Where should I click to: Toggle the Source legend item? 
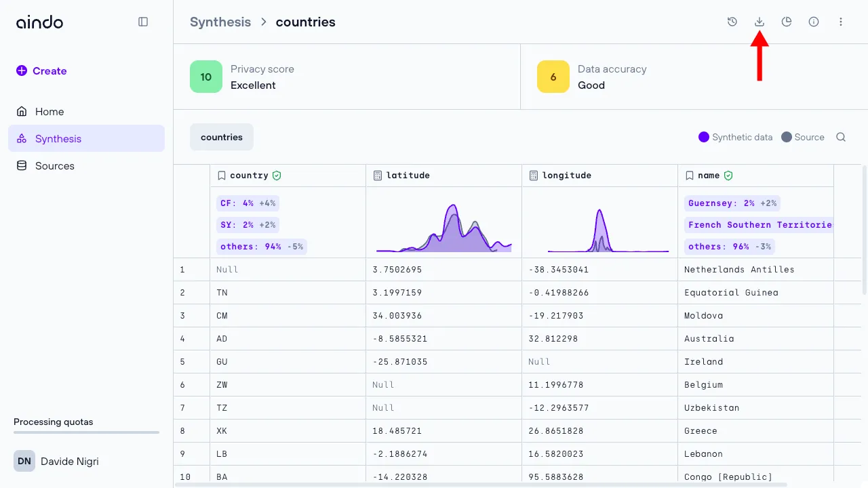(x=803, y=137)
